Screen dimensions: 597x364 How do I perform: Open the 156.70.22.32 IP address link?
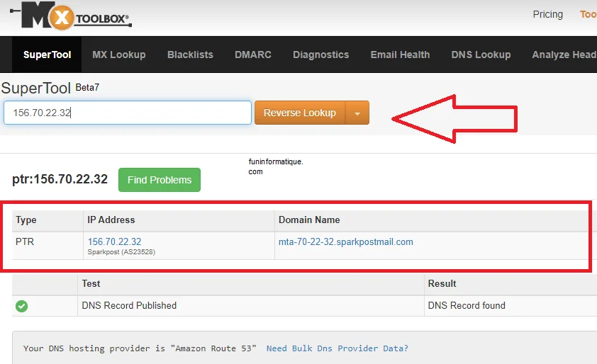click(115, 242)
